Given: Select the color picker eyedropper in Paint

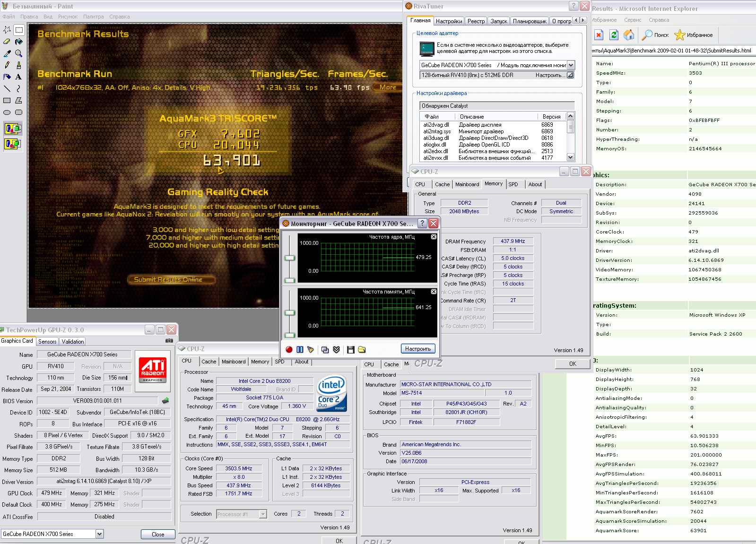Looking at the screenshot, I should [7, 53].
